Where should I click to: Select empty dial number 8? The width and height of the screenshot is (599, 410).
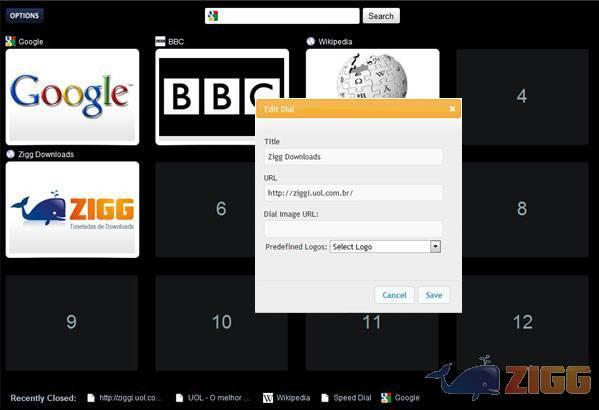point(525,209)
